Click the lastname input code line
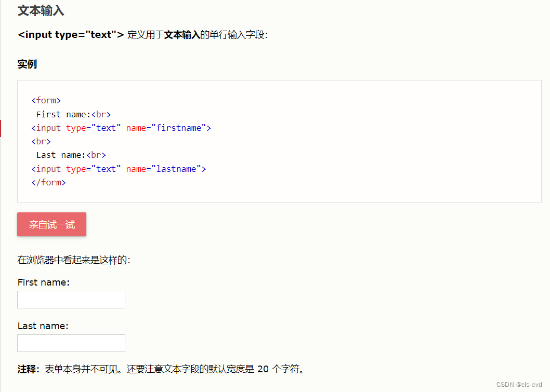Screen dimensions: 550x392 pos(119,169)
